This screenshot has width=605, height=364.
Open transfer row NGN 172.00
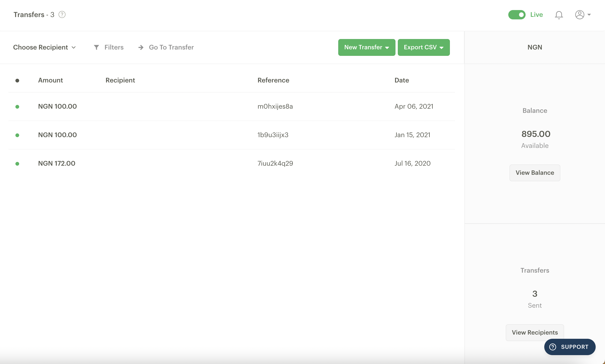[57, 163]
